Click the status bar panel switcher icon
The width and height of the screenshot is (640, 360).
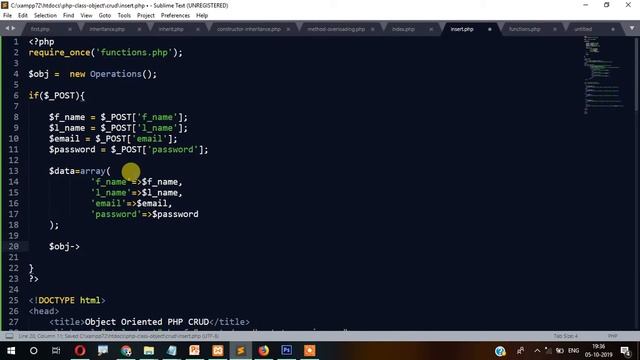pyautogui.click(x=9, y=336)
